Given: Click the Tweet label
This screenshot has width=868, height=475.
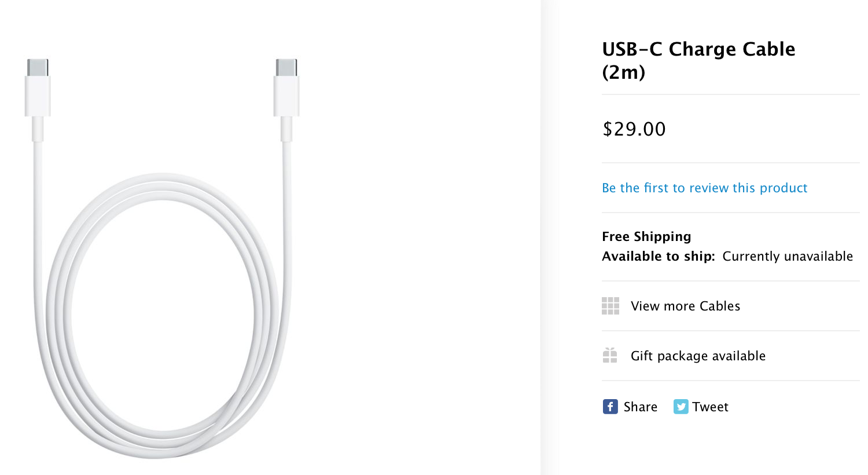Looking at the screenshot, I should click(x=711, y=407).
